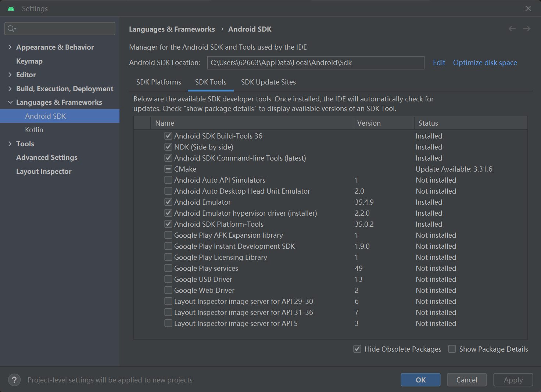The image size is (541, 392).
Task: Click version 1.9.0 cell
Action: [x=362, y=246]
